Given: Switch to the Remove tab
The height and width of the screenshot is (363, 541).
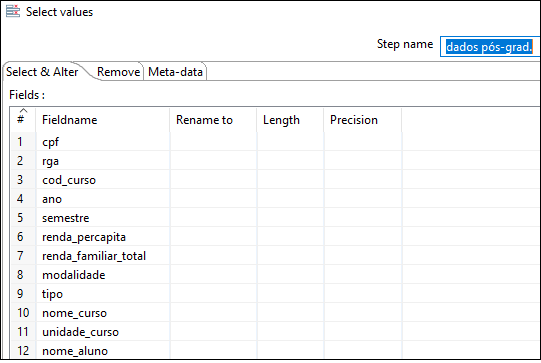Looking at the screenshot, I should tap(118, 72).
